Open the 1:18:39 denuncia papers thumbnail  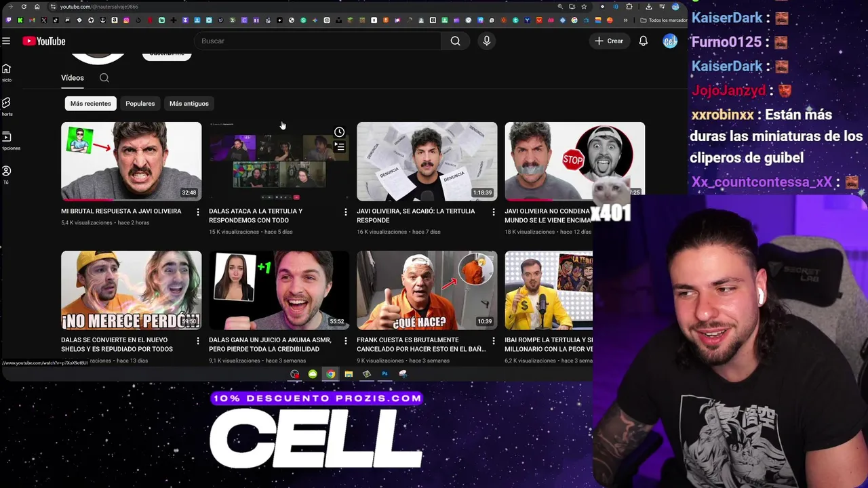(427, 161)
